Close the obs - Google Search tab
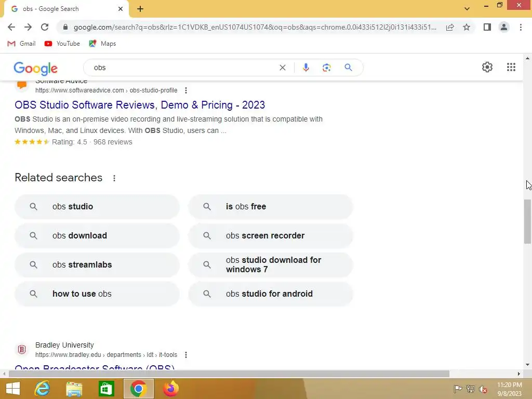Image resolution: width=532 pixels, height=399 pixels. pyautogui.click(x=121, y=9)
